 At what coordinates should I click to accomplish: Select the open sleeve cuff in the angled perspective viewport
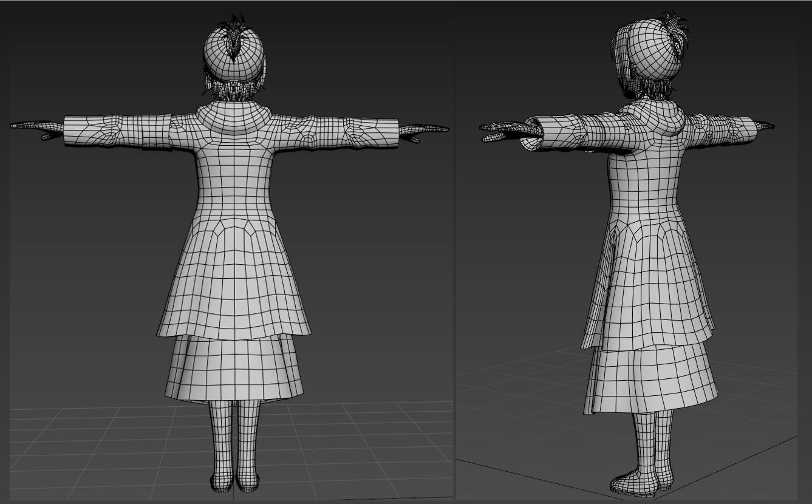click(533, 134)
